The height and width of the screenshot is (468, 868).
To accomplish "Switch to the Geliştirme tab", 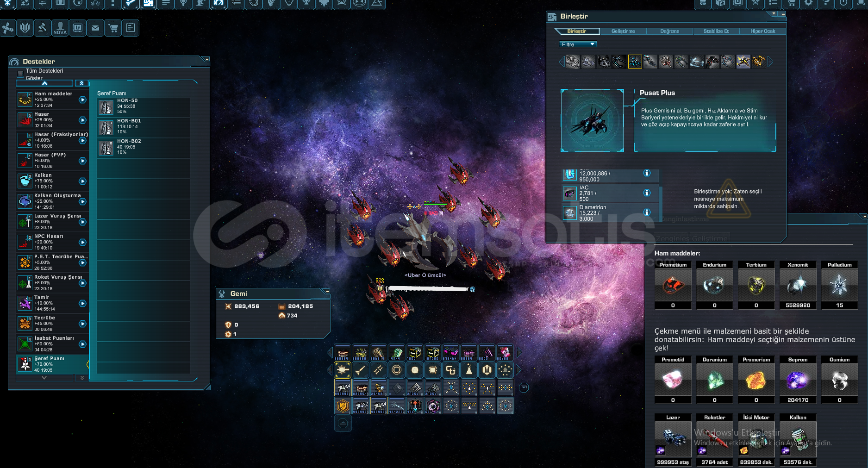I will (x=623, y=31).
